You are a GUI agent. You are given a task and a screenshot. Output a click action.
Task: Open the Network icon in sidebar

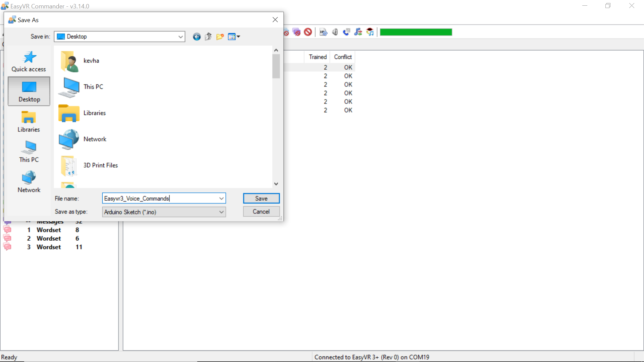[29, 181]
